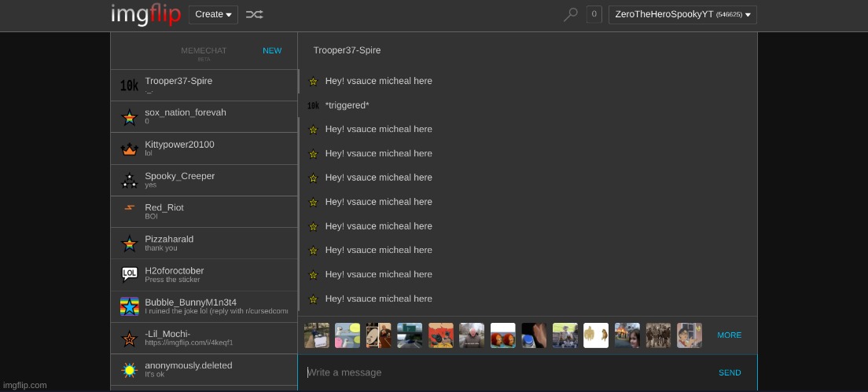The image size is (868, 392).
Task: Click Kittypower20100's orange crown badge
Action: 129,148
